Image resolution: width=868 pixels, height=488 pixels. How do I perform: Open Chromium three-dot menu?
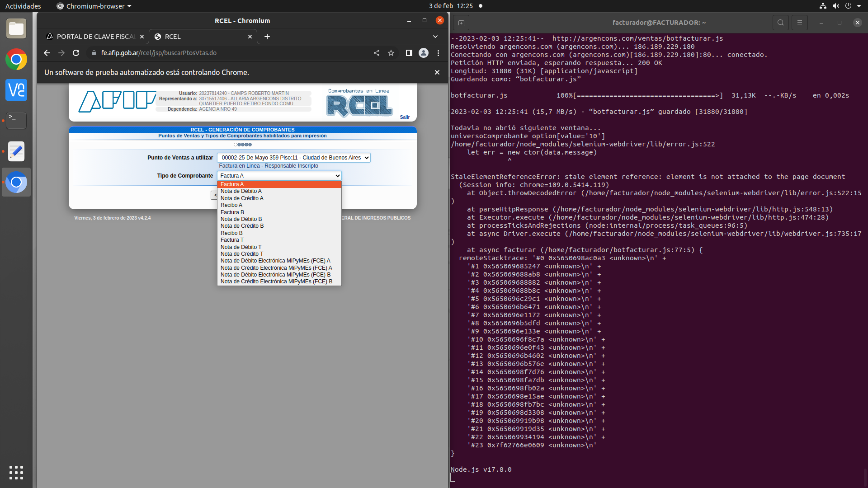(x=438, y=53)
